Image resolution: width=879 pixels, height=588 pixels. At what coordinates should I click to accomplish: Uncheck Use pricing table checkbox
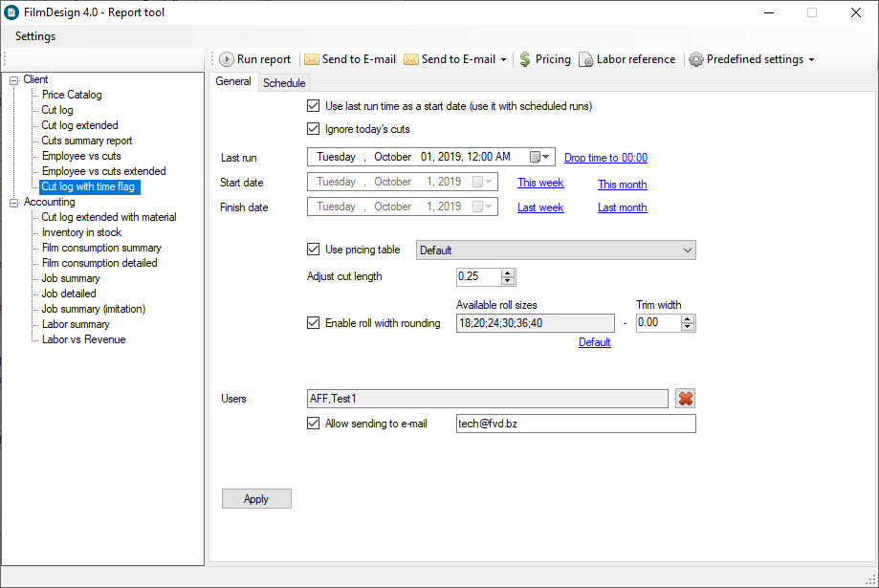(314, 250)
